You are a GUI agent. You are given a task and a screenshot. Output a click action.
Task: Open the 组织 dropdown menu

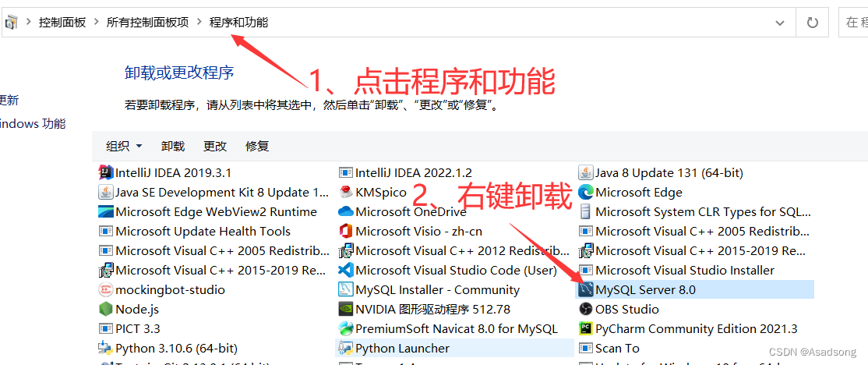[124, 146]
